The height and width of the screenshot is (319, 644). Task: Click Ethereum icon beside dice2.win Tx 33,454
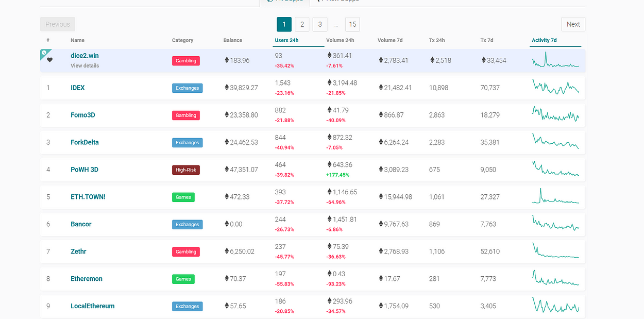coord(484,60)
